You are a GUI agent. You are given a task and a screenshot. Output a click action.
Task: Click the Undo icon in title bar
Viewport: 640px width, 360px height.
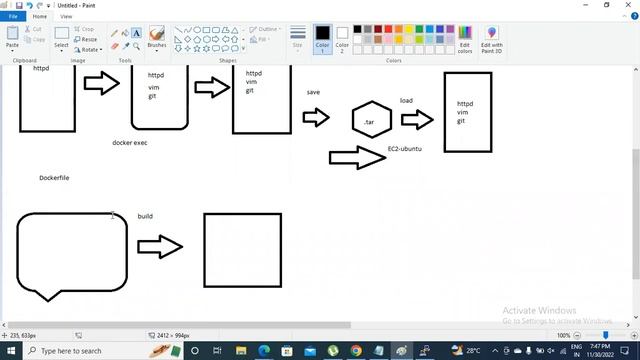pyautogui.click(x=29, y=5)
